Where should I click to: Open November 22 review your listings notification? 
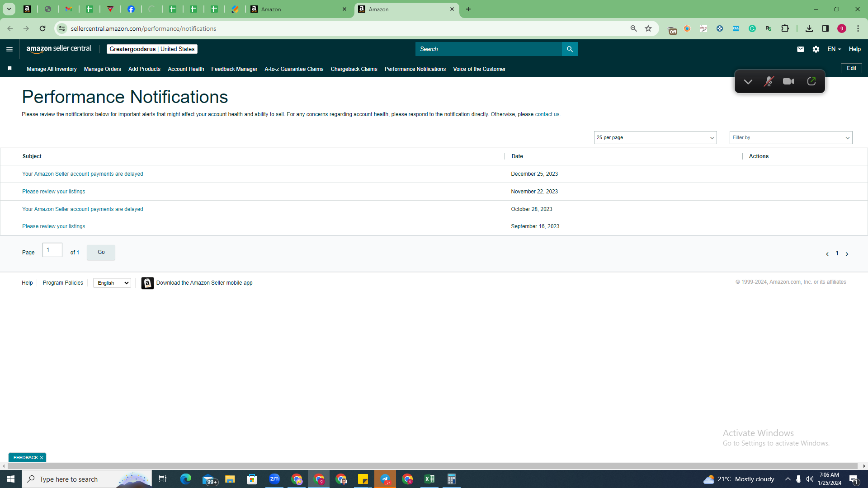(54, 192)
